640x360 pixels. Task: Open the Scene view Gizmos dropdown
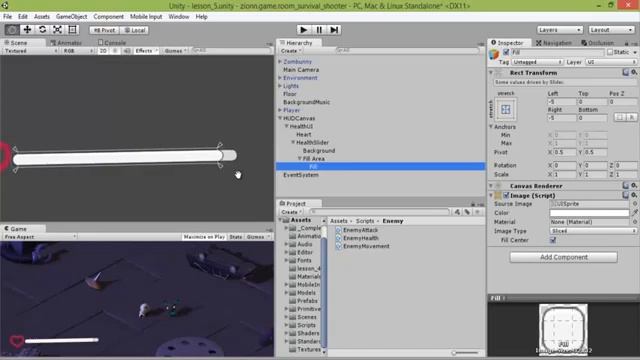(176, 51)
